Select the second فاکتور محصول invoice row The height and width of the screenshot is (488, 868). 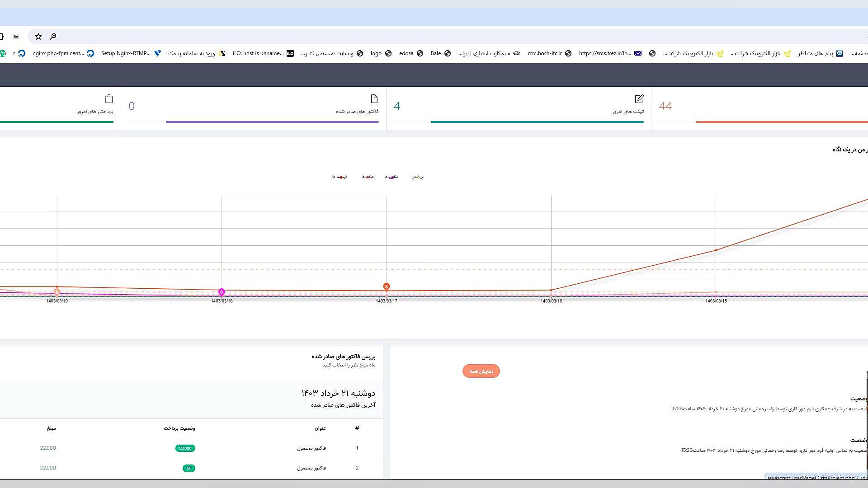(311, 468)
